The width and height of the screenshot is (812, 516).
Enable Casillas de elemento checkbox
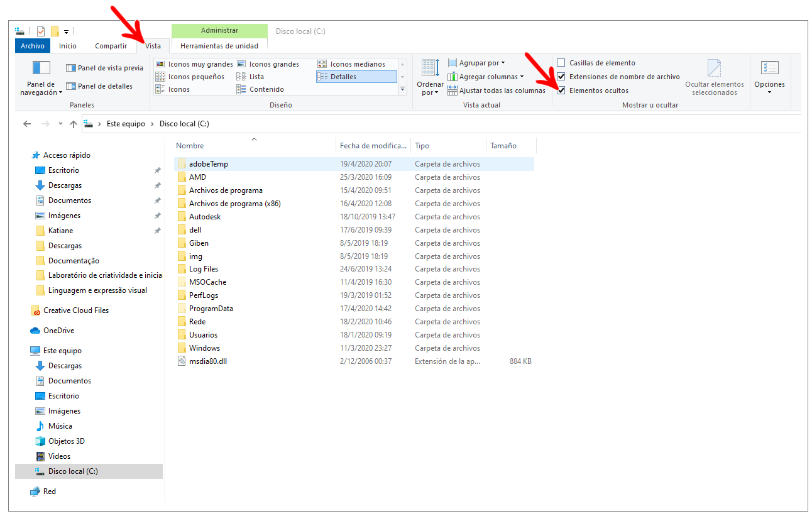click(x=561, y=63)
